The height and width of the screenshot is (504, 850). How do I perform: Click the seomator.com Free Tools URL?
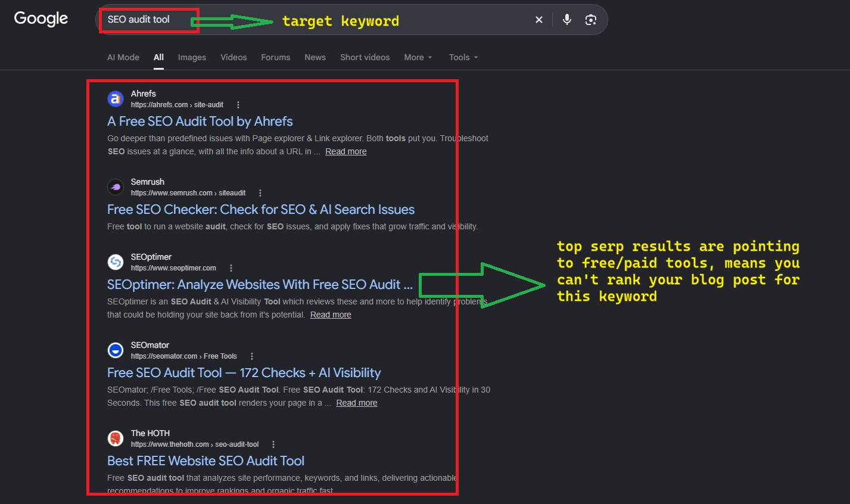[x=184, y=356]
